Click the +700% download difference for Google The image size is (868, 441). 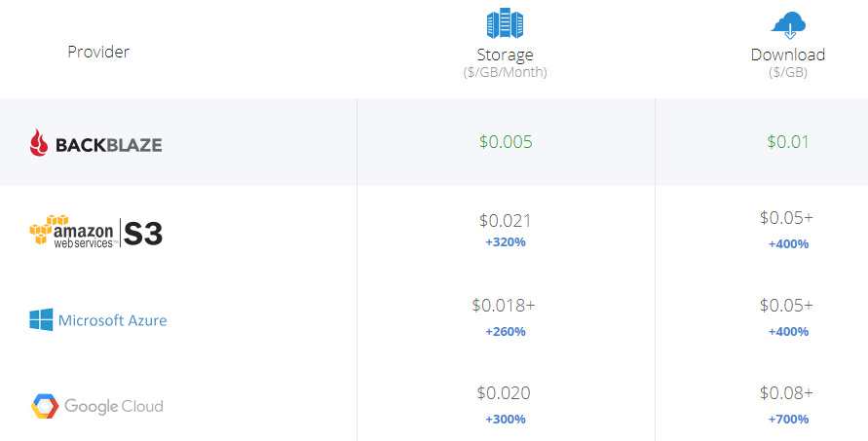[788, 419]
